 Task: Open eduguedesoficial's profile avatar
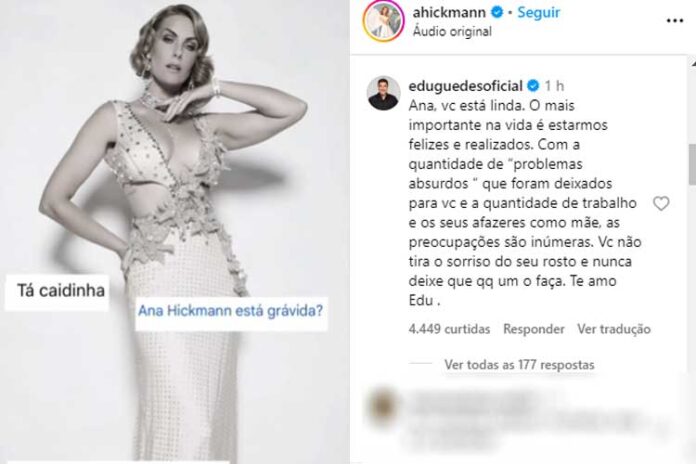383,93
